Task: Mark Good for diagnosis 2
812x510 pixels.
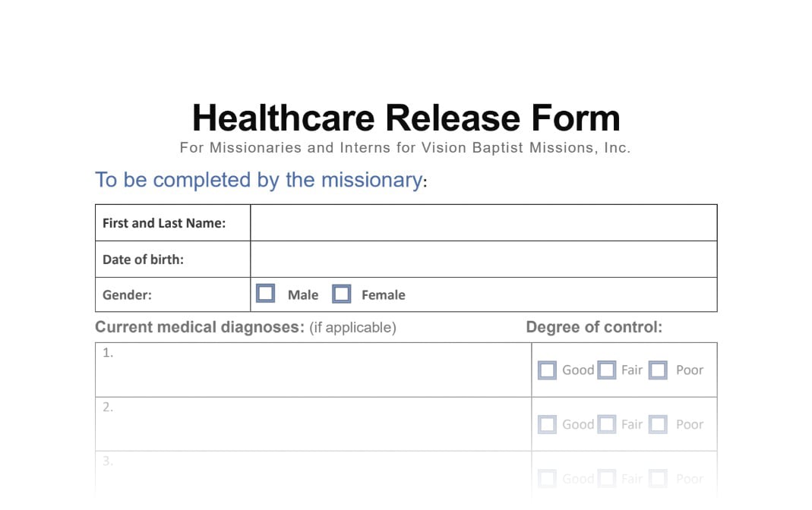Action: click(547, 425)
